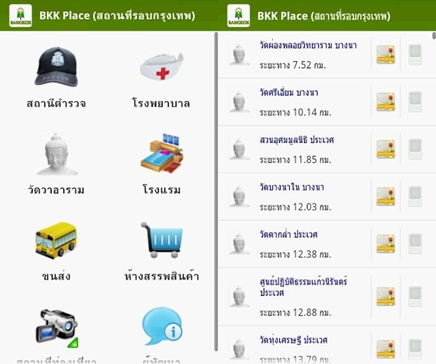Tap the phone icon in 13.79 กม. row
The height and width of the screenshot is (364, 436).
[415, 349]
